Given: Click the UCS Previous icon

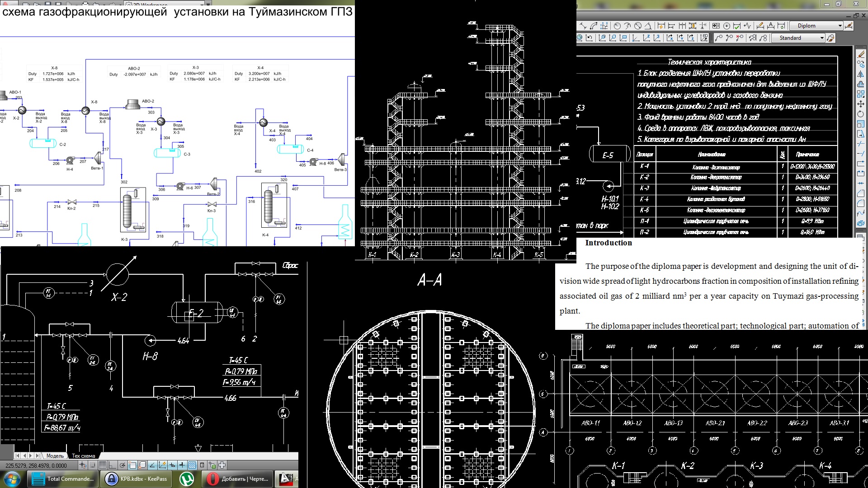Looking at the screenshot, I should click(590, 38).
